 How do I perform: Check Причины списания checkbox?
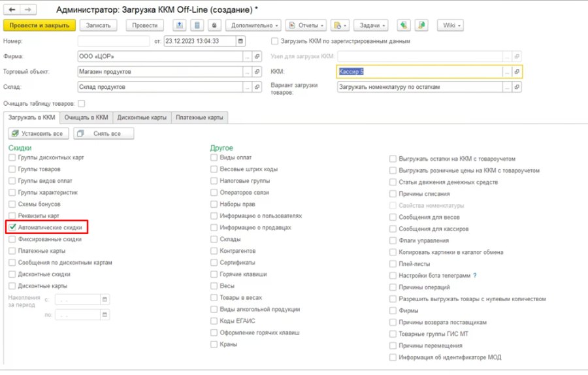point(393,194)
